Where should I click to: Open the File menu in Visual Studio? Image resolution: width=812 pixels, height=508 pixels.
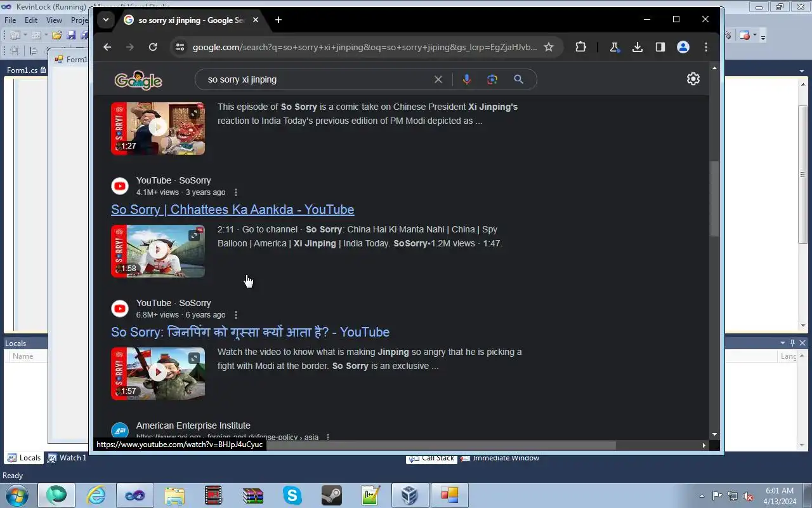point(10,20)
